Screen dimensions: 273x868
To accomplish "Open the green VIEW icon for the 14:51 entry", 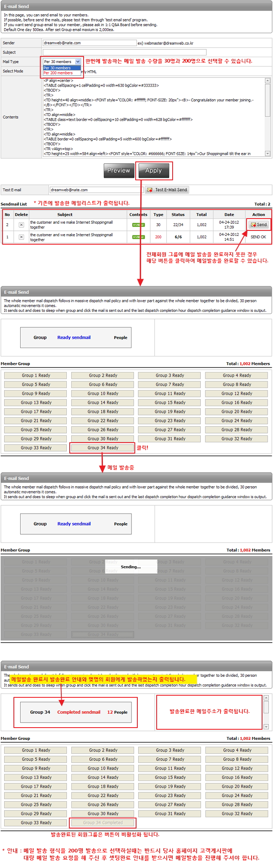I will pyautogui.click(x=138, y=237).
